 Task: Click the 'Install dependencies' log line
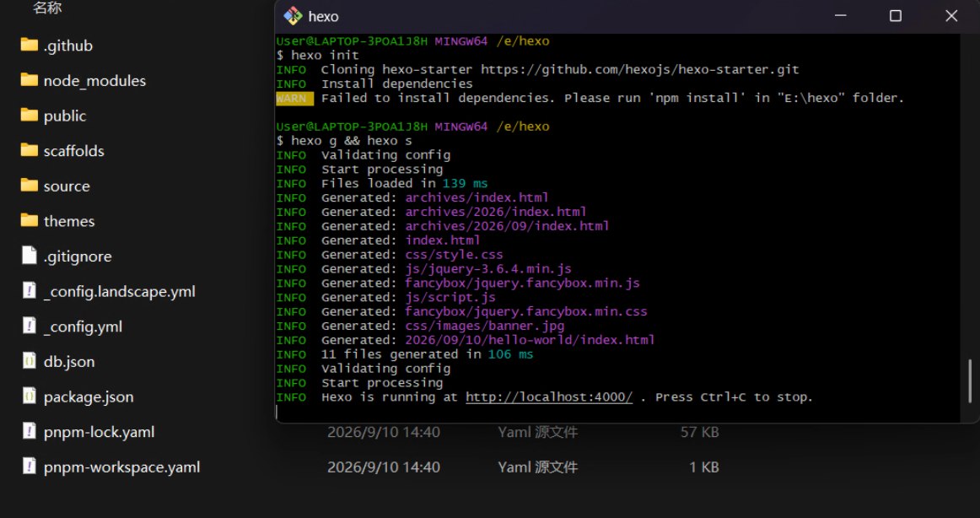(x=397, y=84)
